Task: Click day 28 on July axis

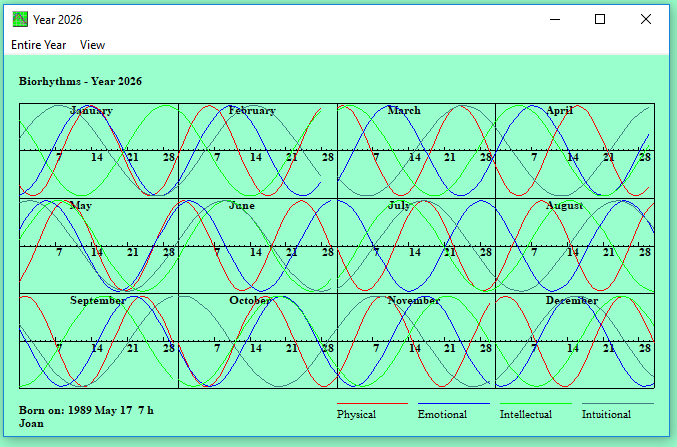Action: coord(486,252)
